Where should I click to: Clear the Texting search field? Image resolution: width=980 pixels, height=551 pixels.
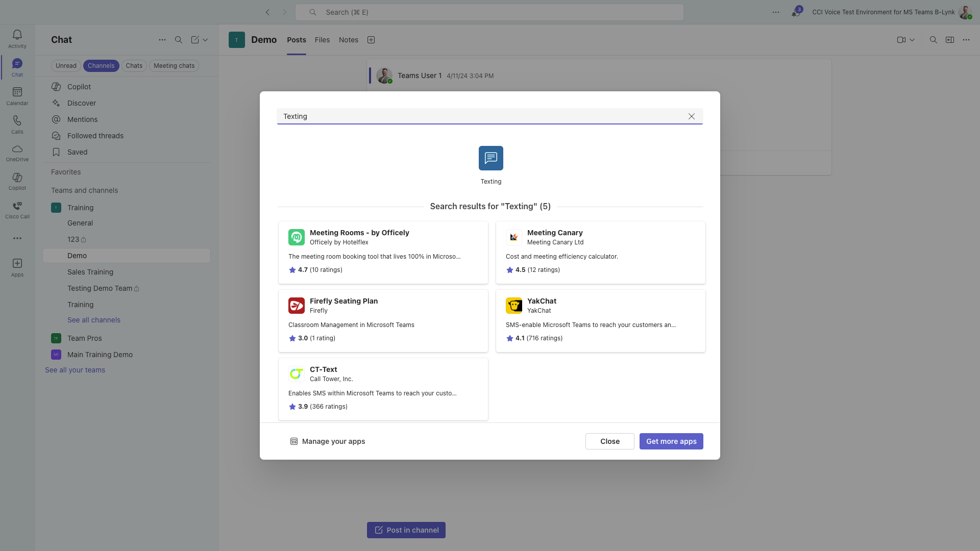tap(691, 116)
